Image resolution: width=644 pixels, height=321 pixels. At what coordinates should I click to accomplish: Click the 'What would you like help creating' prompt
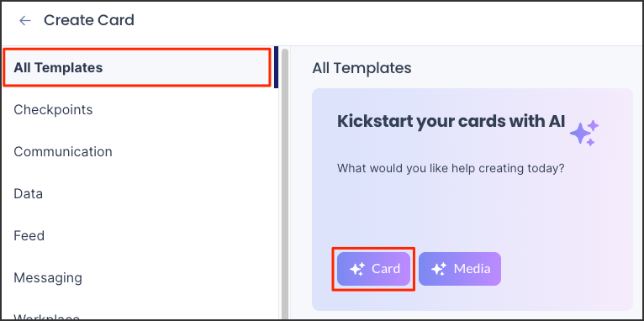(451, 169)
